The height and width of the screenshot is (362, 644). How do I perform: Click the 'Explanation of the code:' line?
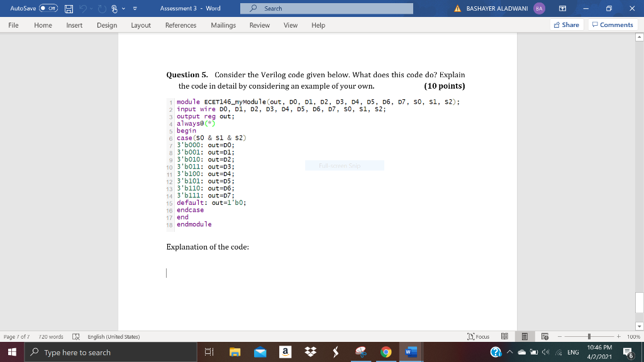pos(208,246)
